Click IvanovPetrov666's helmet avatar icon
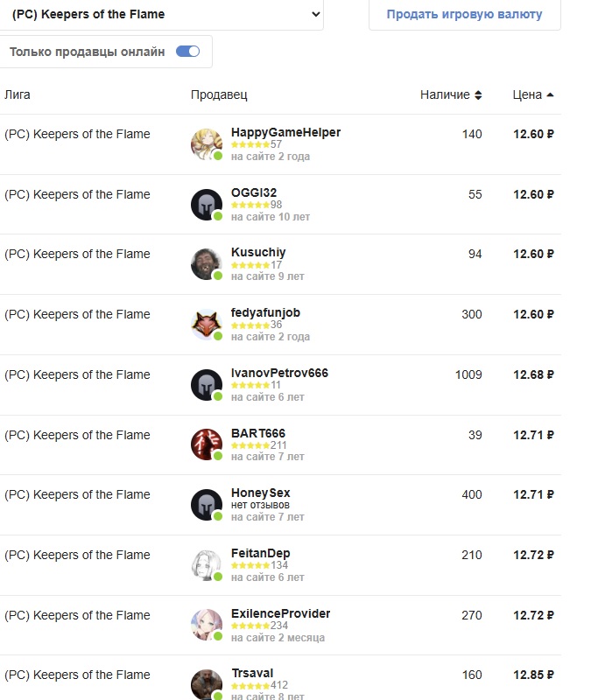591x700 pixels. point(207,385)
